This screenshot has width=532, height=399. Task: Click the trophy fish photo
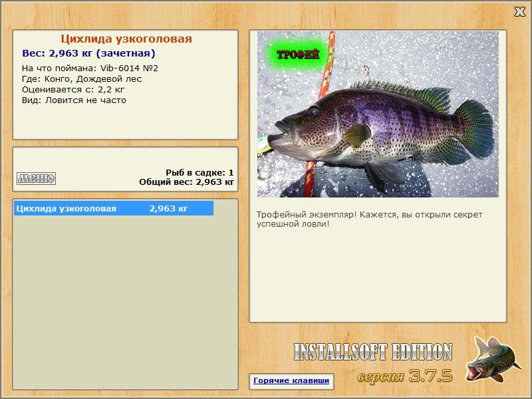point(378,114)
